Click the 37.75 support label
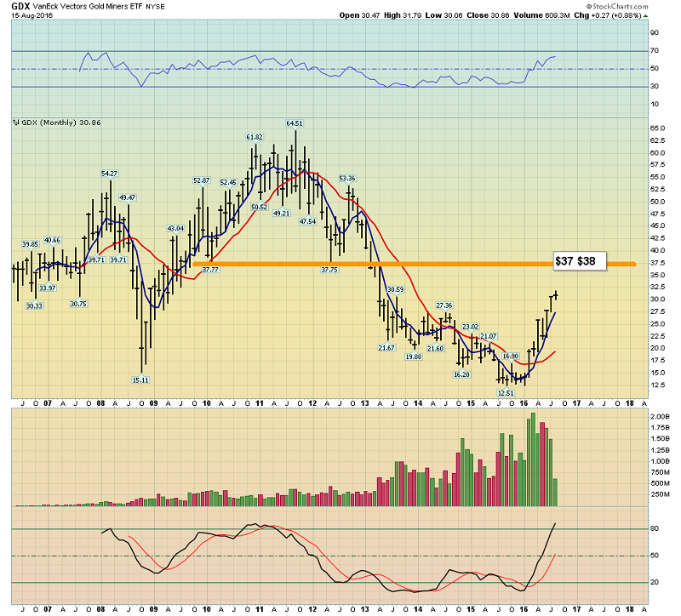The height and width of the screenshot is (616, 681). coord(329,270)
